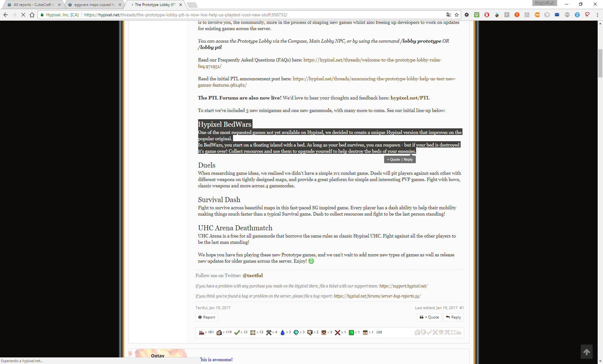Click the HangarGeek profile button

point(545,3)
